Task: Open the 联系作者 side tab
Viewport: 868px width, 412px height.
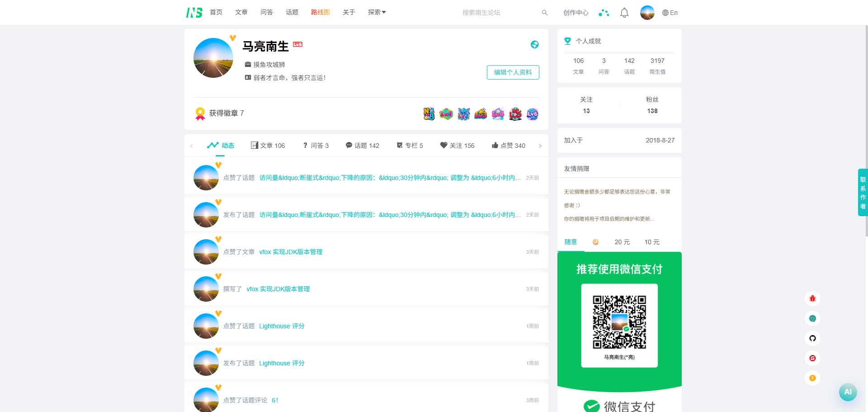Action: 863,193
